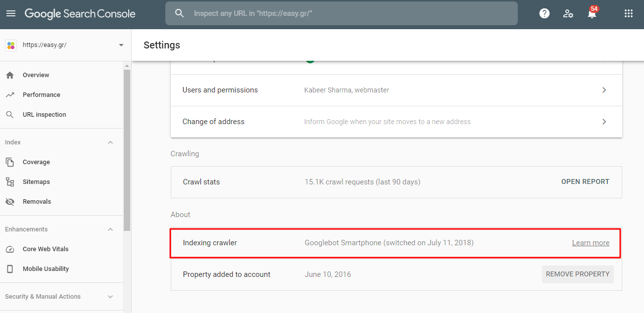Screen dimensions: 644x313
Task: Click the https://easy.gr/ property name
Action: [x=45, y=45]
